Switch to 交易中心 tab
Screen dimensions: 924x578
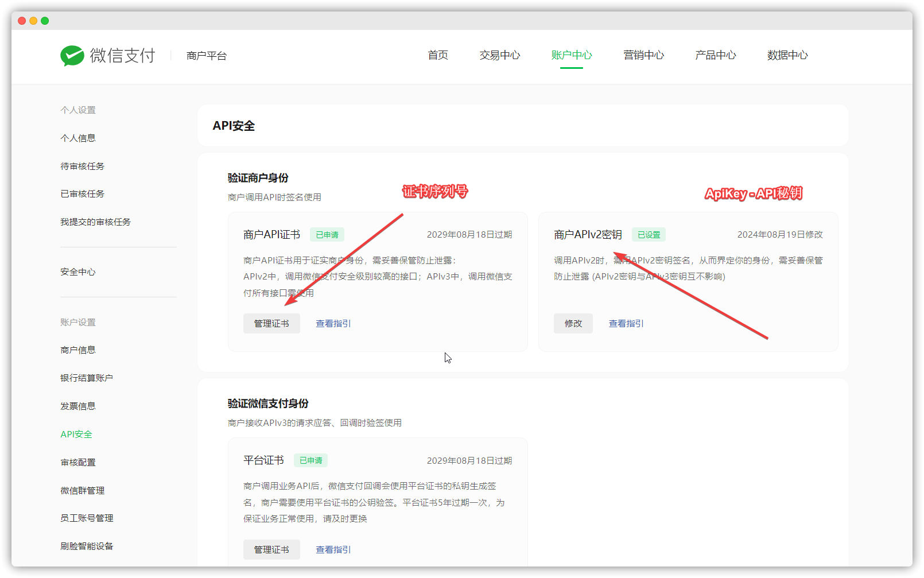(x=500, y=55)
